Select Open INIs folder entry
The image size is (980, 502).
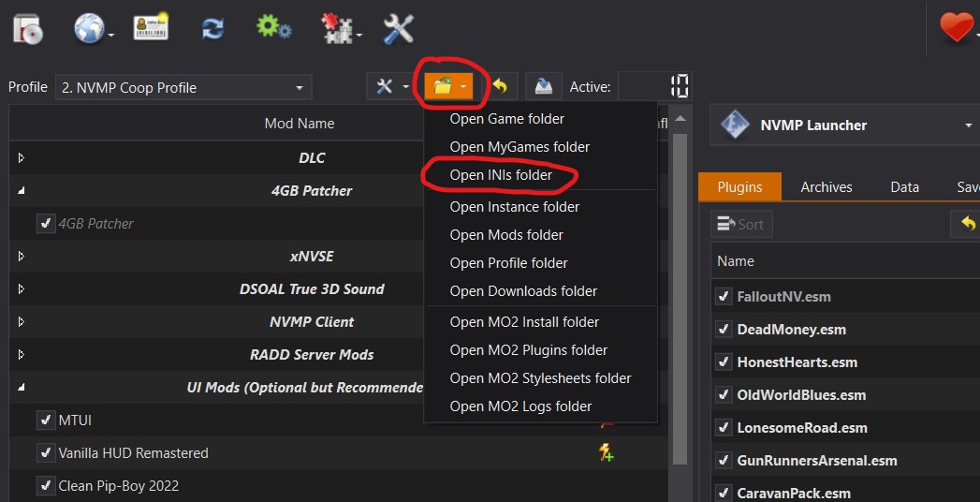coord(501,175)
